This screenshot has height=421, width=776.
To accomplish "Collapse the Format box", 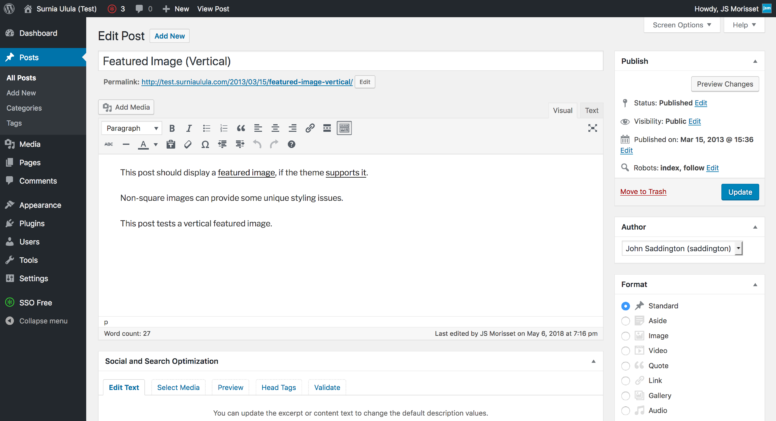I will [755, 284].
